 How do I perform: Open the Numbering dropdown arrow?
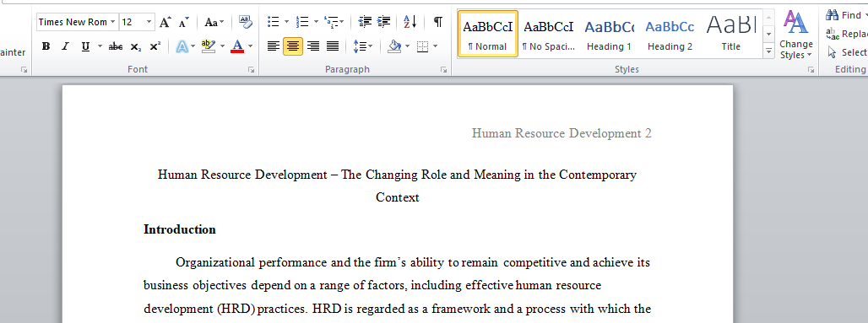tap(316, 22)
